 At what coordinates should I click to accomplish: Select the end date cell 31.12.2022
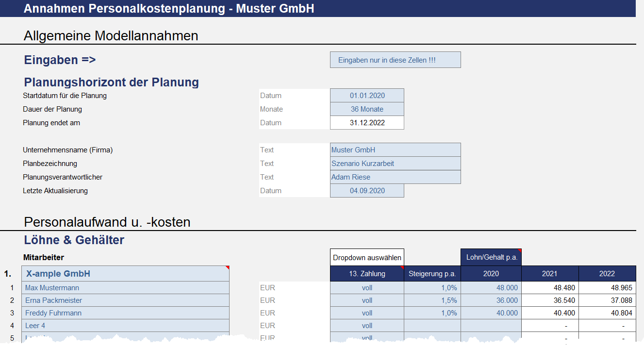click(367, 123)
